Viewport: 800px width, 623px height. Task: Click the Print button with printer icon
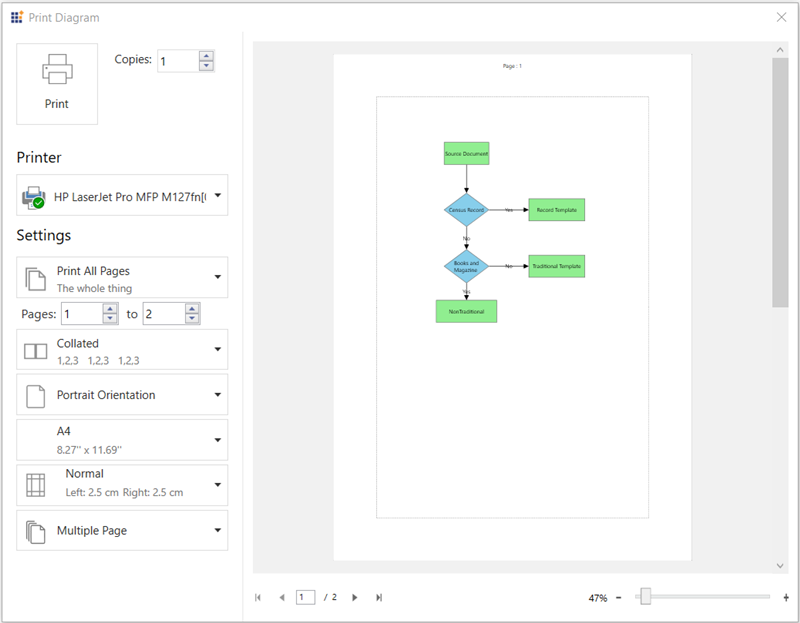[57, 84]
